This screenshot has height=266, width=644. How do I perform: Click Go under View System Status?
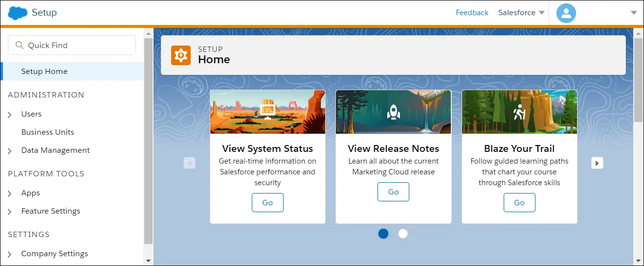(267, 203)
